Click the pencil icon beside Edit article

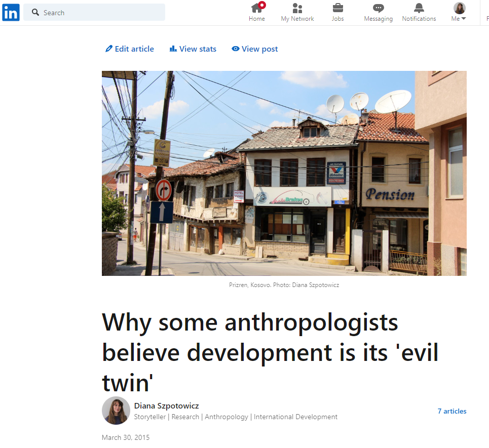tap(109, 49)
